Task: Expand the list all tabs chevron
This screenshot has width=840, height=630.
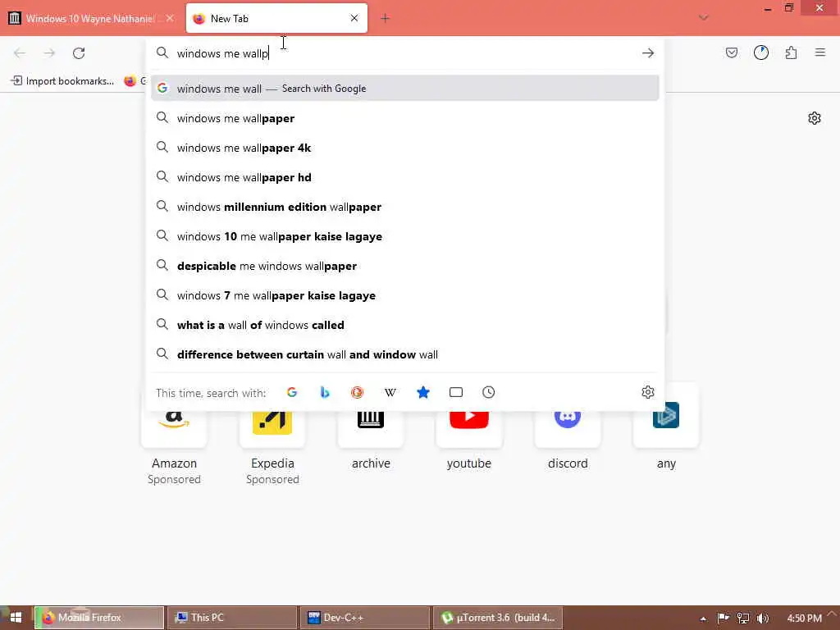Action: pos(703,18)
